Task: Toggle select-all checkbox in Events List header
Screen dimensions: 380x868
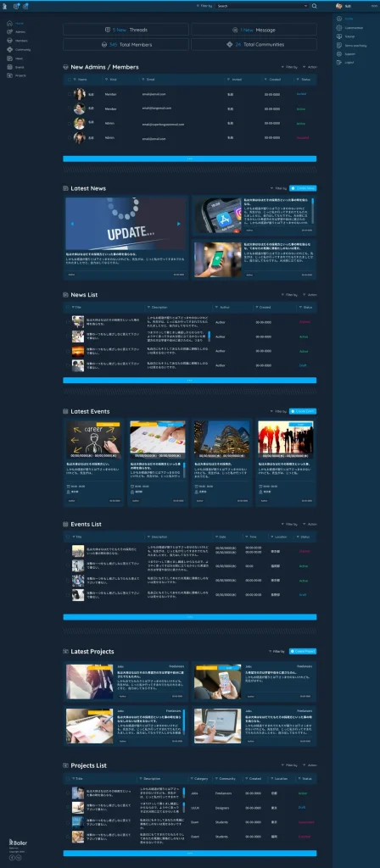Action: coord(68,537)
